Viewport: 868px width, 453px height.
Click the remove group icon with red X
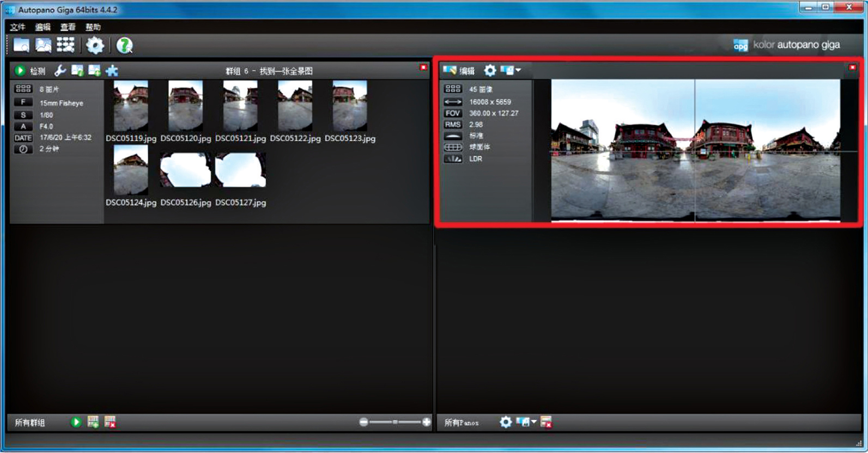pos(110,422)
